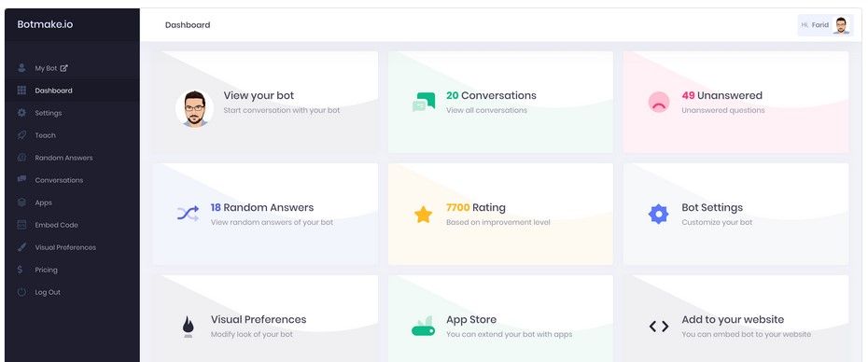Viewport: 868px width, 362px height.
Task: Click the My Bot person icon in sidebar
Action: tap(21, 68)
